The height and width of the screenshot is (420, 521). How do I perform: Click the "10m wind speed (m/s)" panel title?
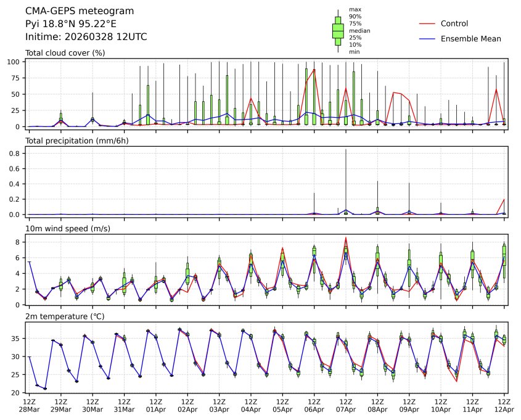coord(65,229)
